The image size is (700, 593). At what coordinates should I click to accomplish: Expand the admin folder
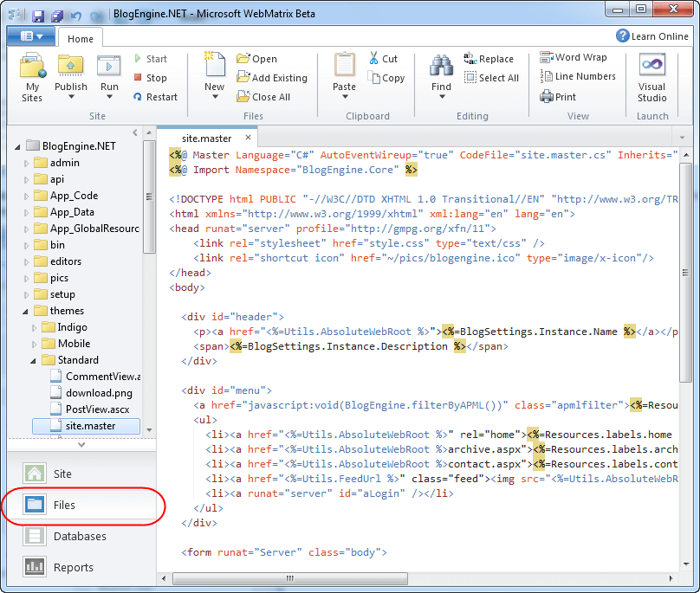26,164
